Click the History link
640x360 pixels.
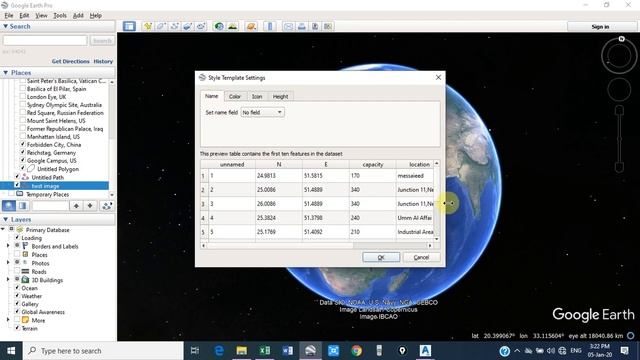coord(103,61)
